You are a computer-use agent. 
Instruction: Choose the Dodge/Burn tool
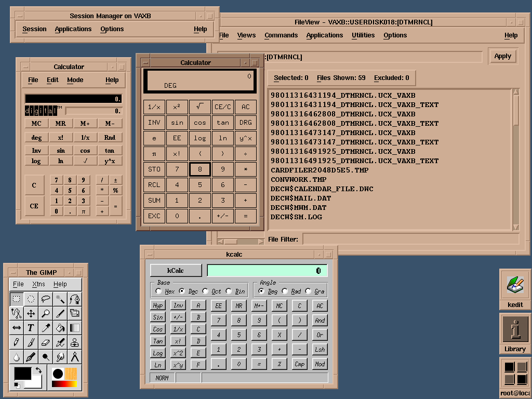click(46, 357)
